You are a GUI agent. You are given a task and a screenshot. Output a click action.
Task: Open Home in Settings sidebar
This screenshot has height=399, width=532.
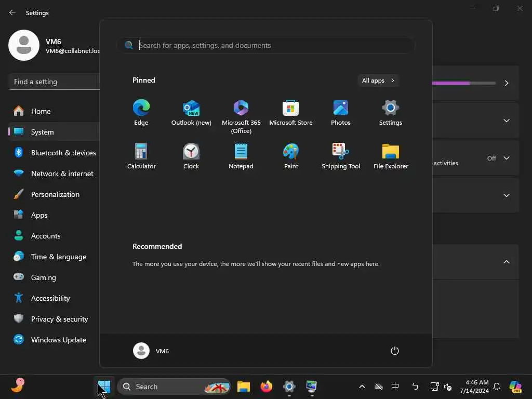(x=54, y=111)
